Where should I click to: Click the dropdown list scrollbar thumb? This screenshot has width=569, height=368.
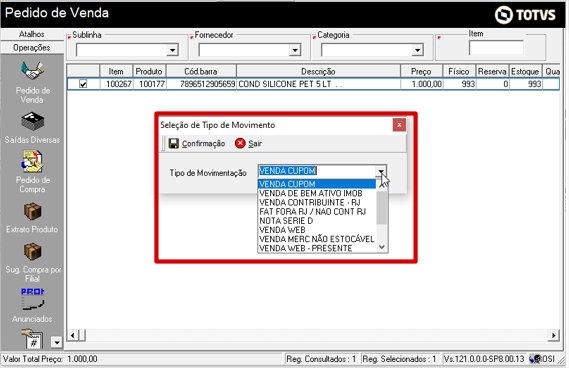pyautogui.click(x=382, y=208)
